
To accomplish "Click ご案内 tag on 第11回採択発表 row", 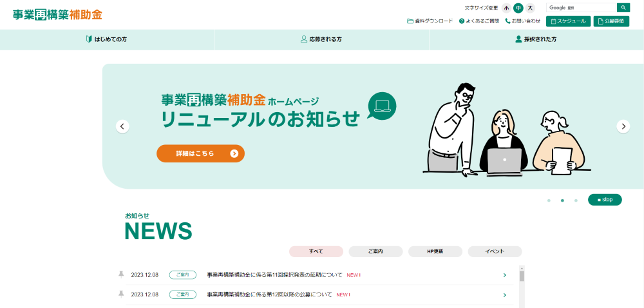I will [182, 275].
